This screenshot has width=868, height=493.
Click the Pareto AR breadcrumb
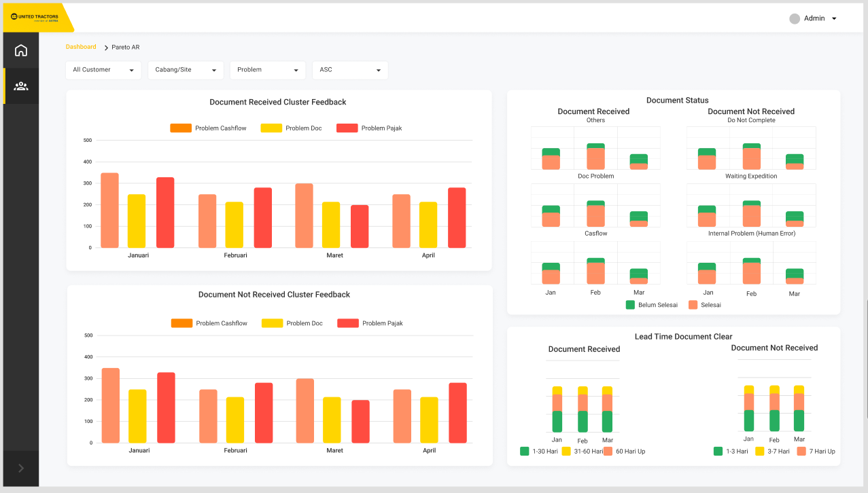[126, 48]
